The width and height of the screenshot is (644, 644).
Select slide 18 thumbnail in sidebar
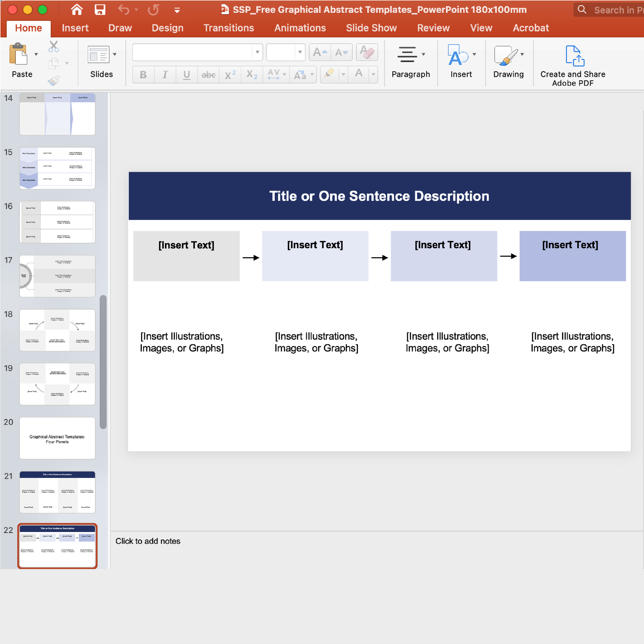pos(57,330)
